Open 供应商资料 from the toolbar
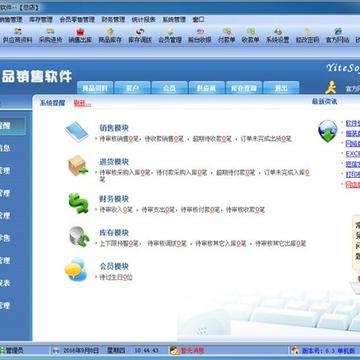360x360 pixels. pyautogui.click(x=18, y=36)
